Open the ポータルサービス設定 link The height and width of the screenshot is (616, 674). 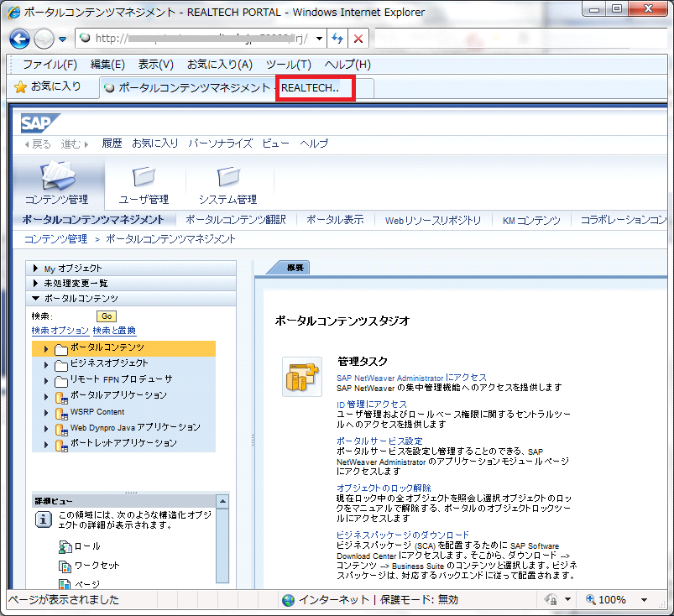point(379,441)
